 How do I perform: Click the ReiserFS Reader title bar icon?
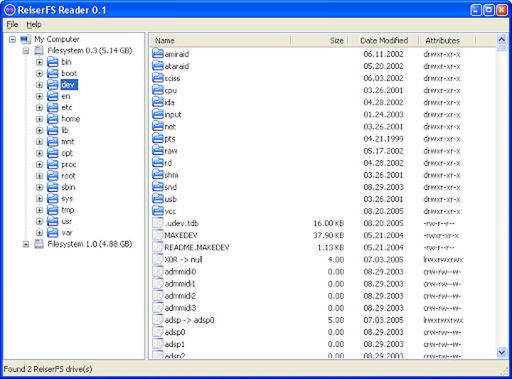click(x=10, y=10)
